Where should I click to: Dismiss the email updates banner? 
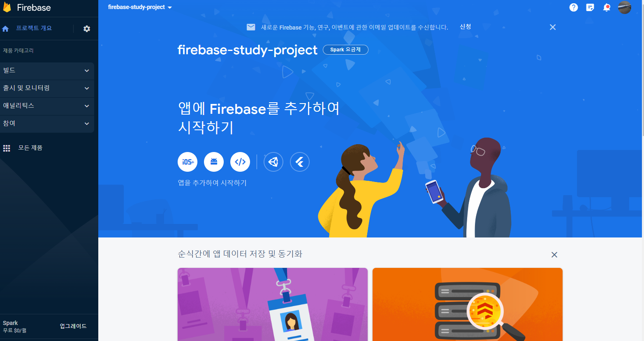[553, 27]
